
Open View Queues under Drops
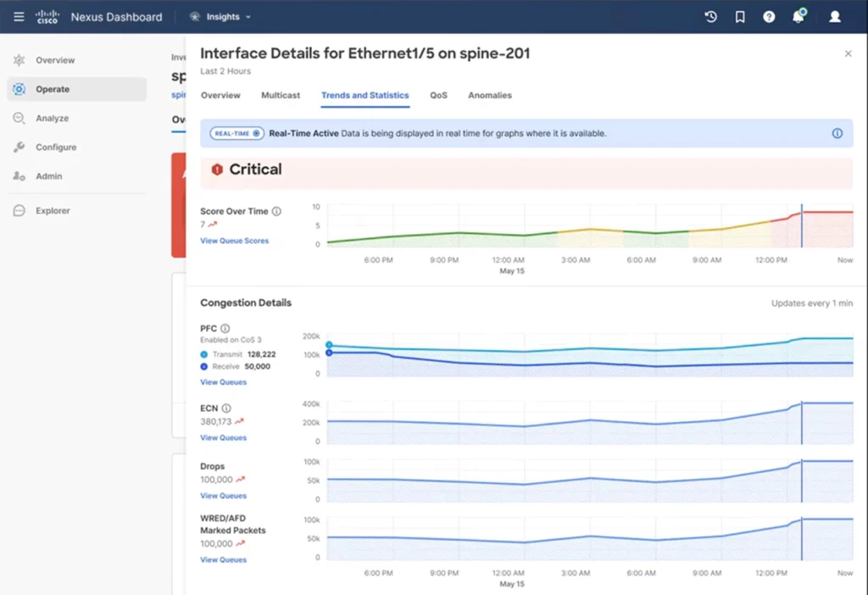223,496
